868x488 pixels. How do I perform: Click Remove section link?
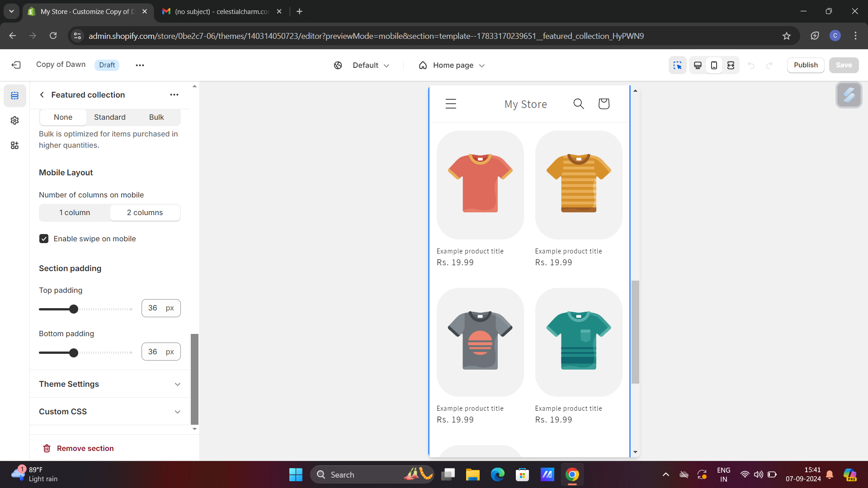pyautogui.click(x=85, y=448)
